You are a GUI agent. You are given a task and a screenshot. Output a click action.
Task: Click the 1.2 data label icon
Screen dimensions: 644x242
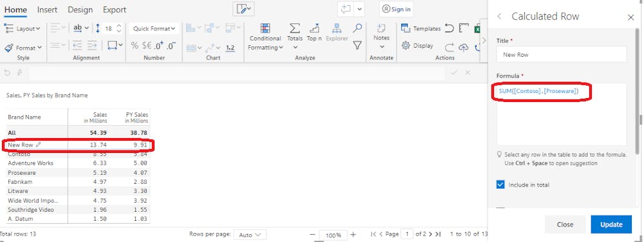(x=230, y=48)
